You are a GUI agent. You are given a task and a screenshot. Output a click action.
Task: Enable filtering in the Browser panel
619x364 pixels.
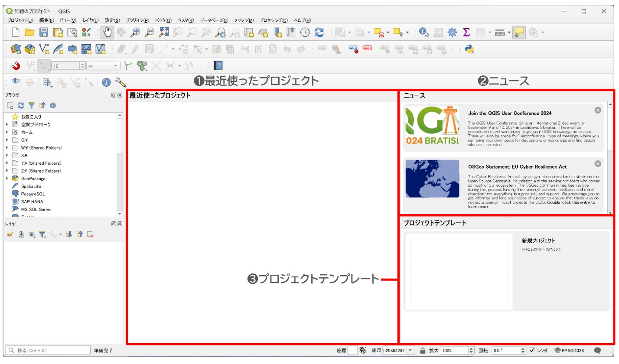tap(31, 105)
